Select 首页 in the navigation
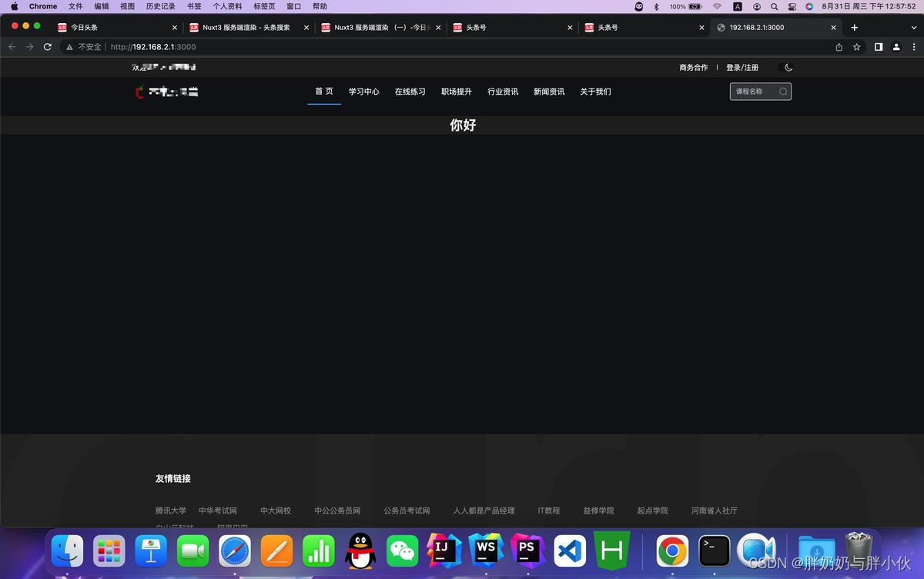Image resolution: width=924 pixels, height=579 pixels. click(x=324, y=91)
